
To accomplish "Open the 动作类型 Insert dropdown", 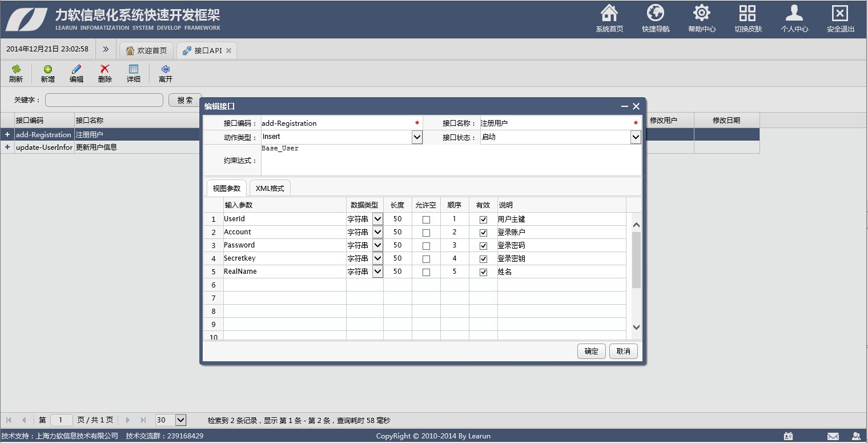I will point(417,137).
